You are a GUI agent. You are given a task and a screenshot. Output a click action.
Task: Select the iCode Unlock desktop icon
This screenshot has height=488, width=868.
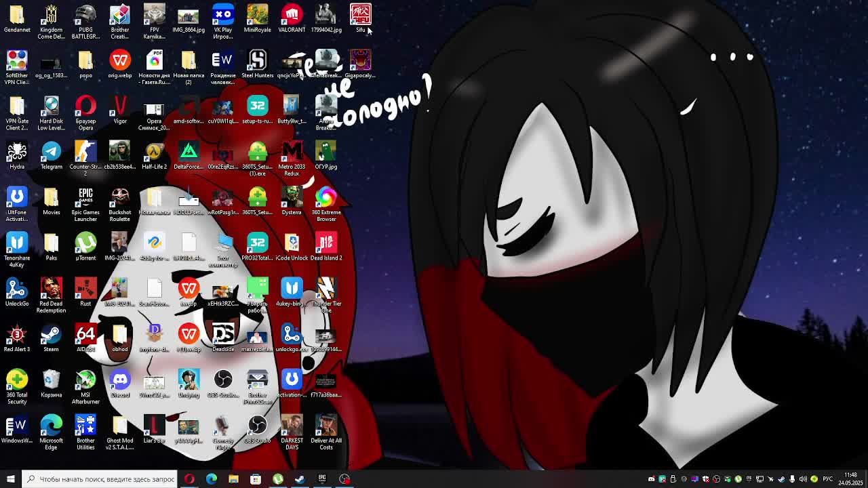tap(292, 247)
